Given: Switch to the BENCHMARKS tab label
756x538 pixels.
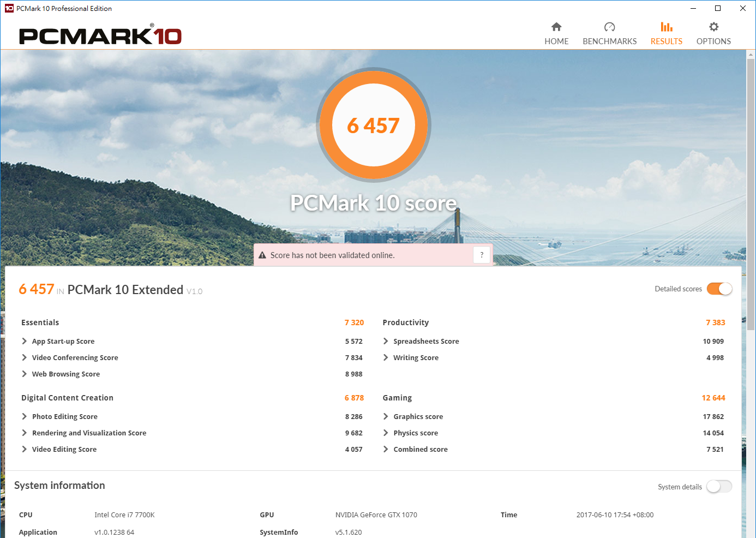Looking at the screenshot, I should [x=609, y=41].
